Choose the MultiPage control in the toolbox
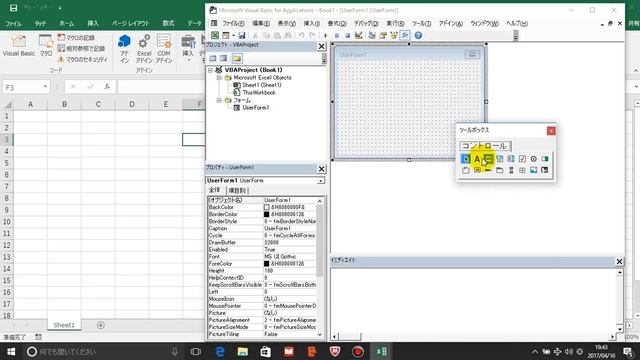This screenshot has height=360, width=640. point(500,170)
